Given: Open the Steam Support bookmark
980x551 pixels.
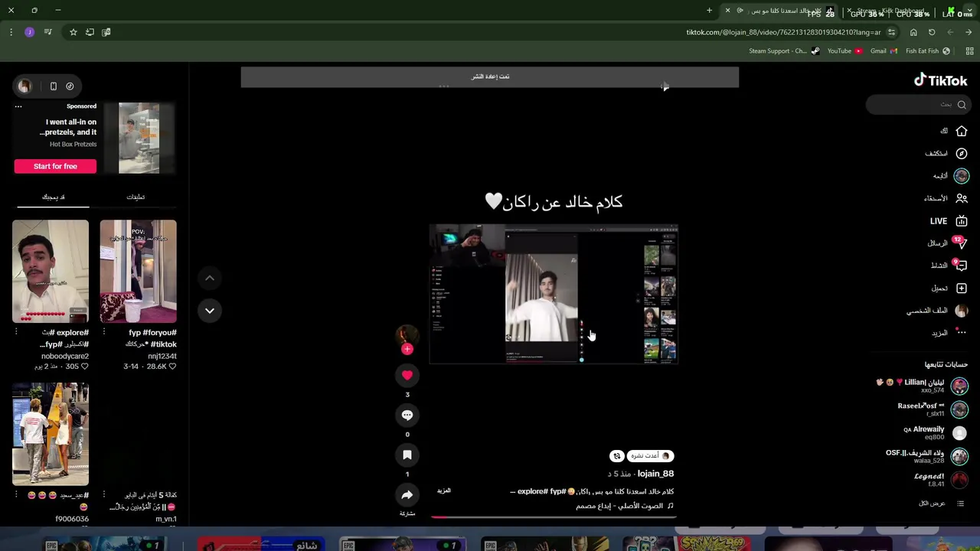Looking at the screenshot, I should 784,51.
